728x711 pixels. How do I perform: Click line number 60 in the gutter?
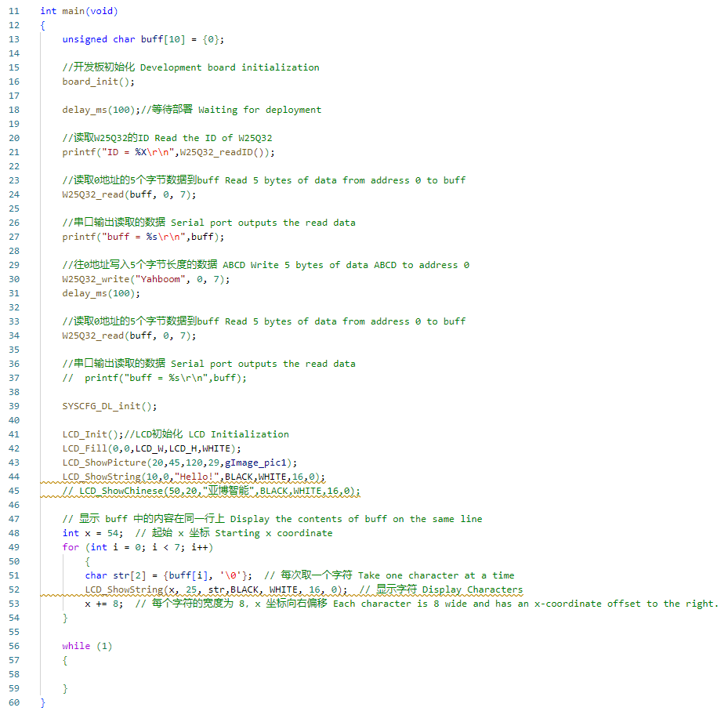click(x=14, y=702)
